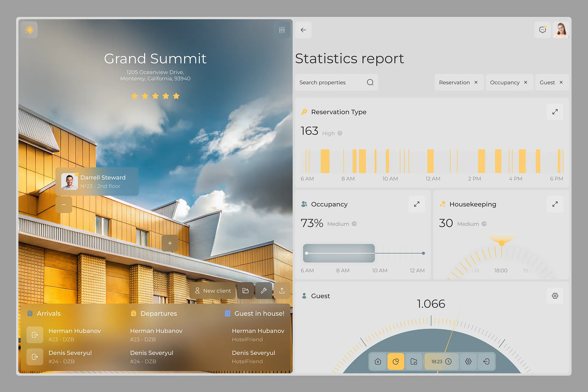Select the statistics pie chart dock icon
The width and height of the screenshot is (588, 392).
(396, 362)
